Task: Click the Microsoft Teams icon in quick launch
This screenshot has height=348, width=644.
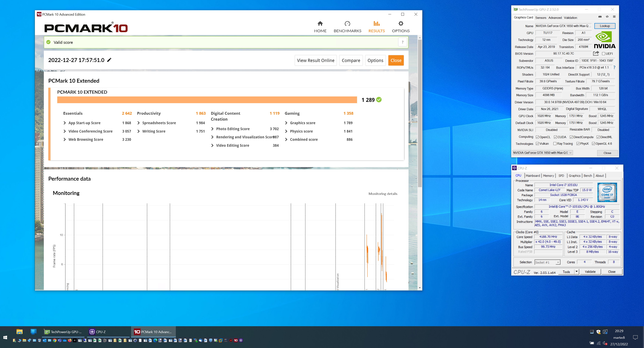Action: coord(59,340)
